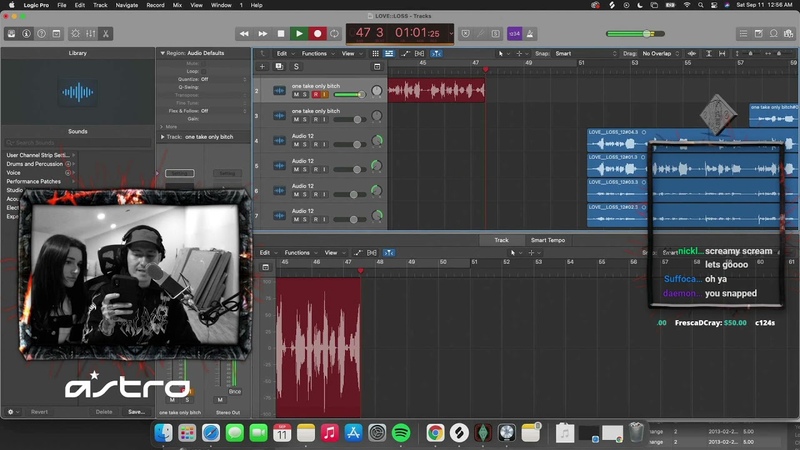800x450 pixels.
Task: Toggle global Solo S button above tracks
Action: click(x=296, y=66)
